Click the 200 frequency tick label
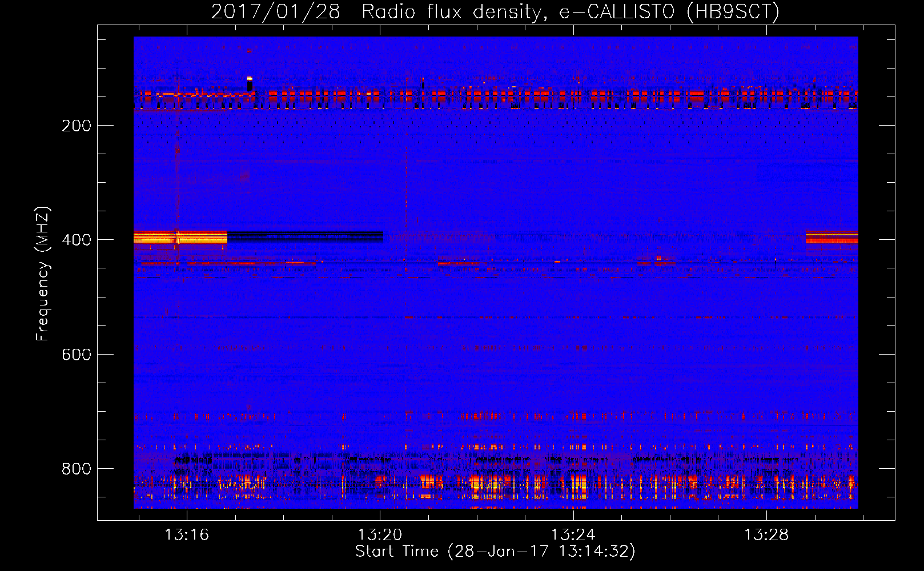924x571 pixels. click(x=77, y=126)
